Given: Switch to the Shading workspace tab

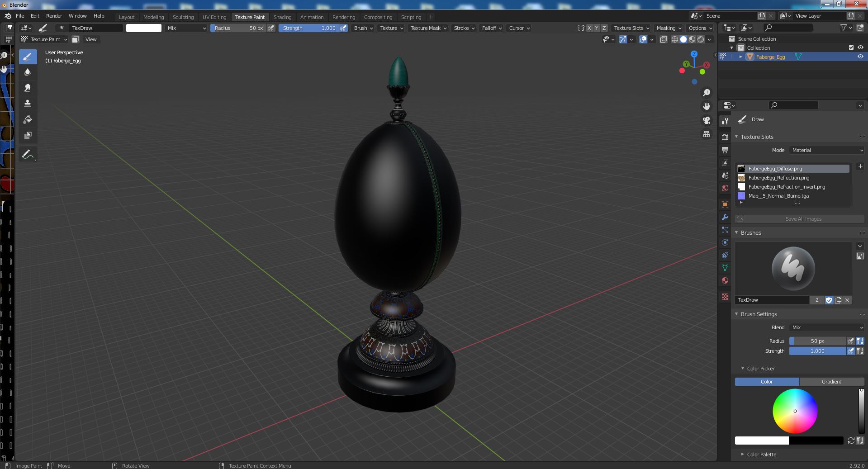Looking at the screenshot, I should (282, 17).
